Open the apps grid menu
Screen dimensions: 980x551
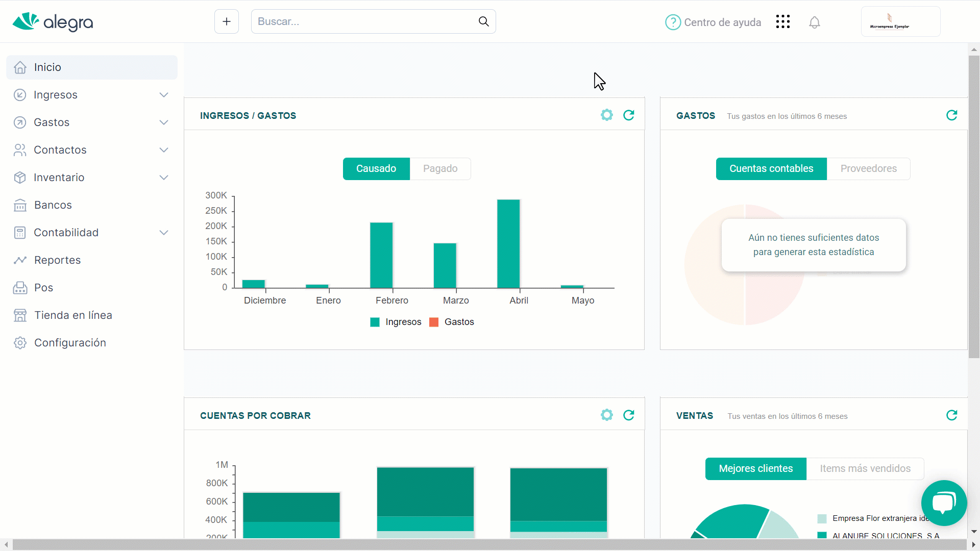(x=782, y=21)
